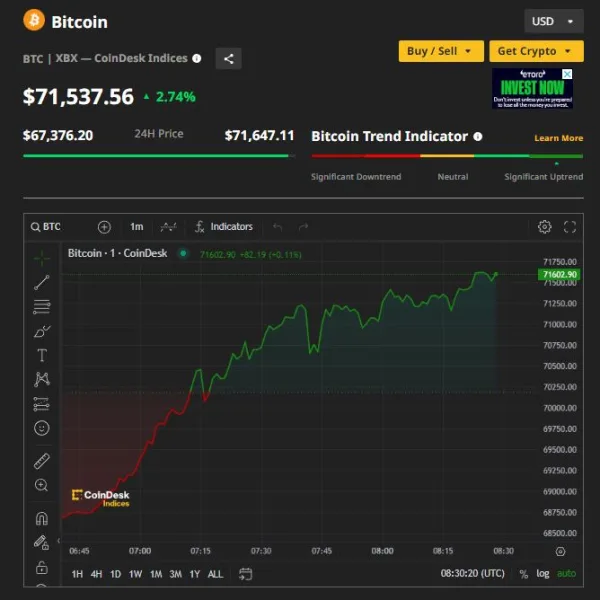Screen dimensions: 600x600
Task: Click the $67,376.20 24H low value
Action: pyautogui.click(x=58, y=135)
